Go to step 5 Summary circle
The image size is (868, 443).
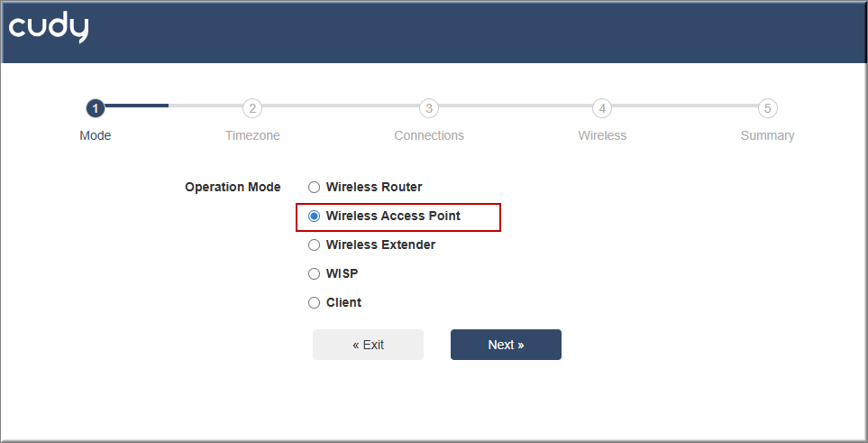pyautogui.click(x=767, y=108)
